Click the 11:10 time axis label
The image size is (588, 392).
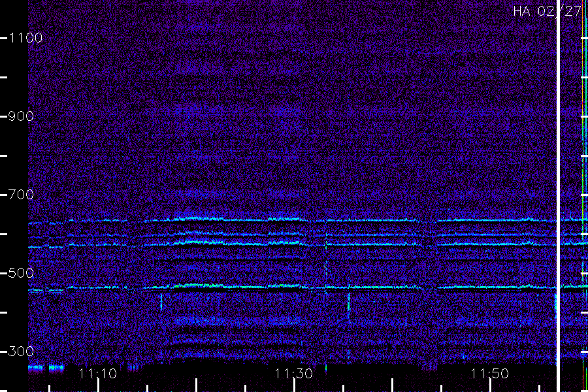coord(98,374)
